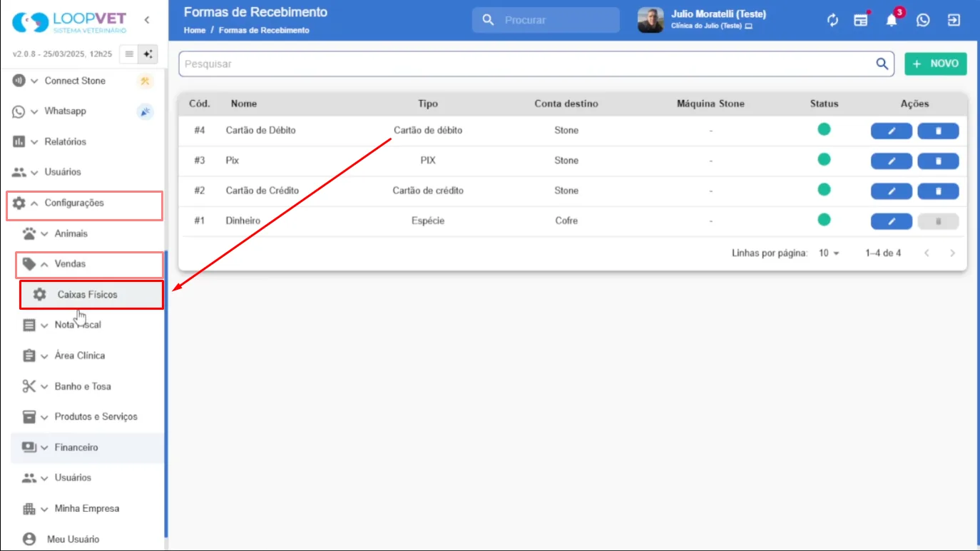Click the logout exit icon
This screenshot has width=980, height=551.
click(x=954, y=20)
